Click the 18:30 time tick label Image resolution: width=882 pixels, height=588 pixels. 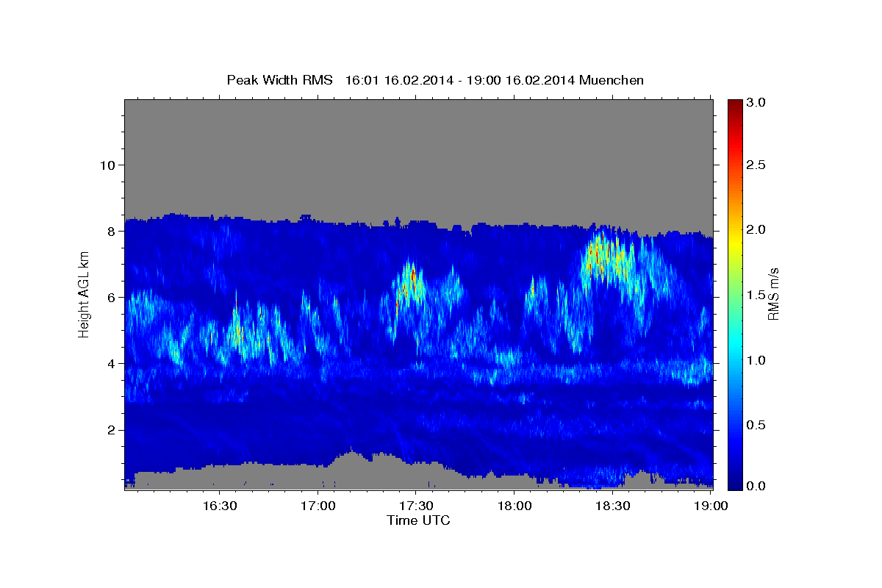612,506
